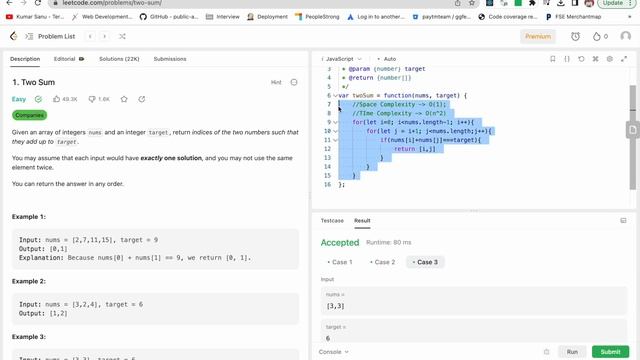Click the Premium button
640x360 pixels.
(x=538, y=36)
